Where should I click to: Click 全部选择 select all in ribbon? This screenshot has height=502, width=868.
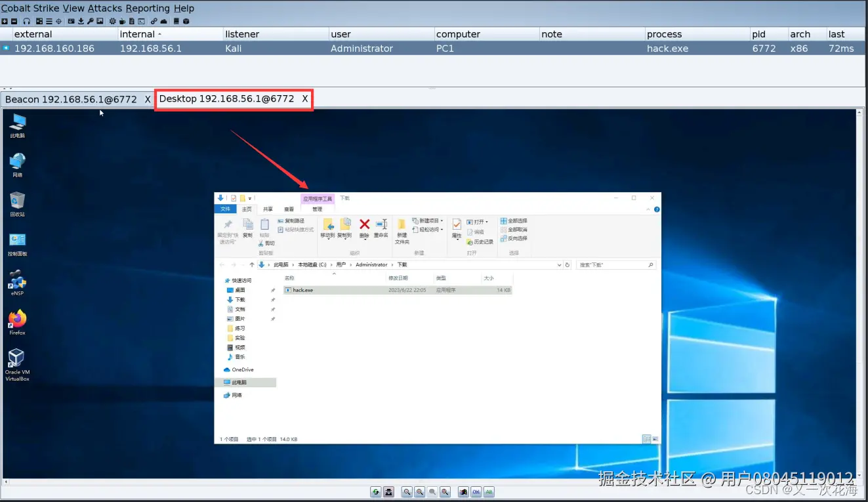click(514, 221)
